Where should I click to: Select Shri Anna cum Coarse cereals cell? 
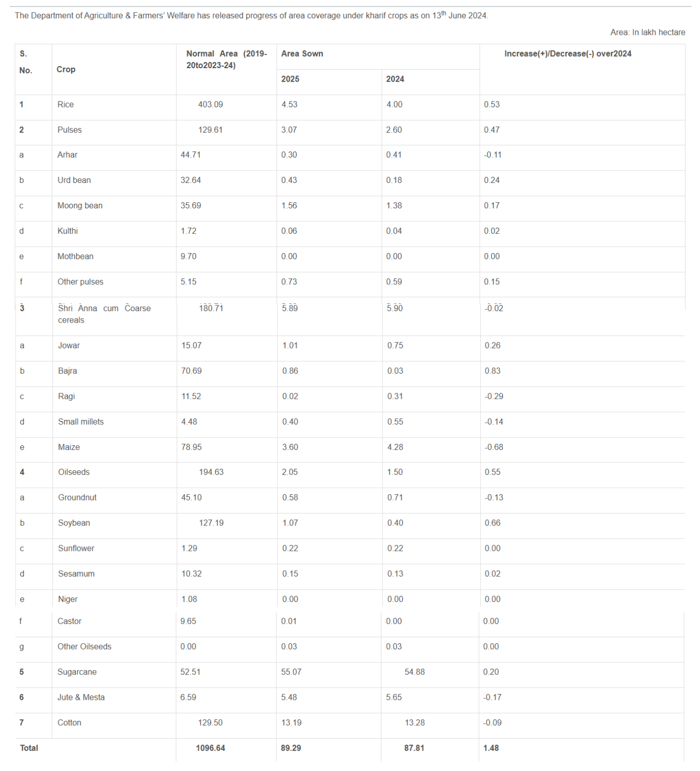click(x=104, y=314)
